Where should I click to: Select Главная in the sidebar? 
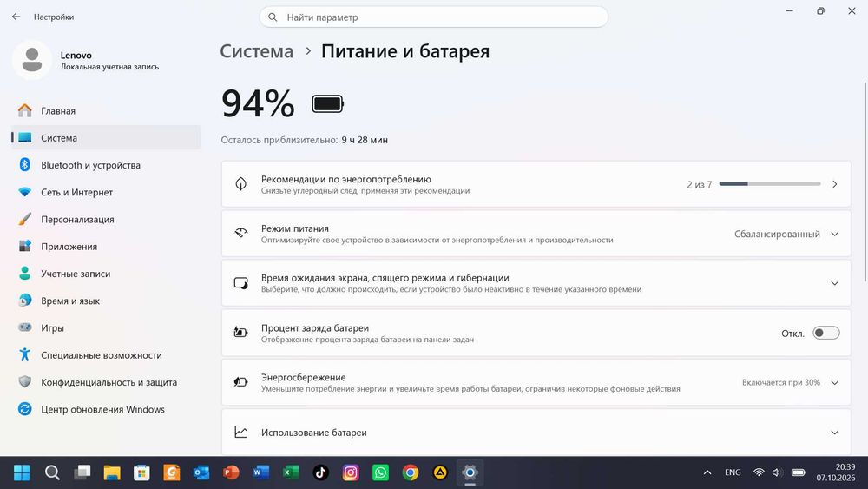tap(106, 111)
